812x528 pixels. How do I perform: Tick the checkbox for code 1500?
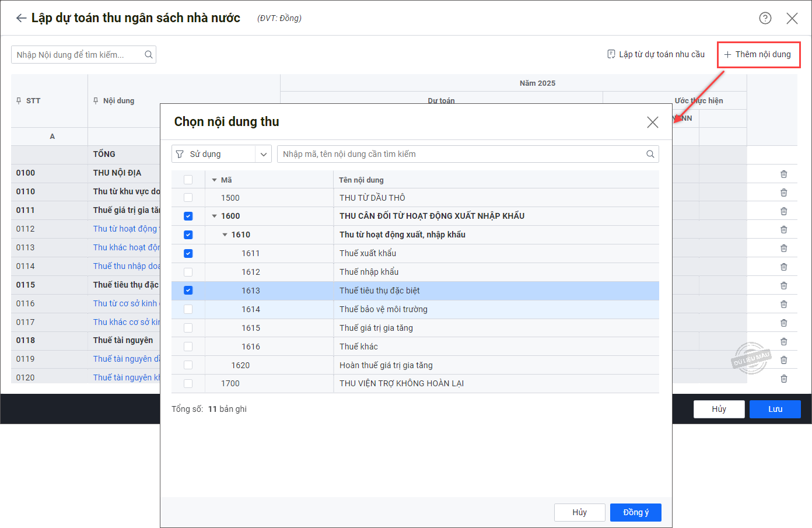click(188, 198)
